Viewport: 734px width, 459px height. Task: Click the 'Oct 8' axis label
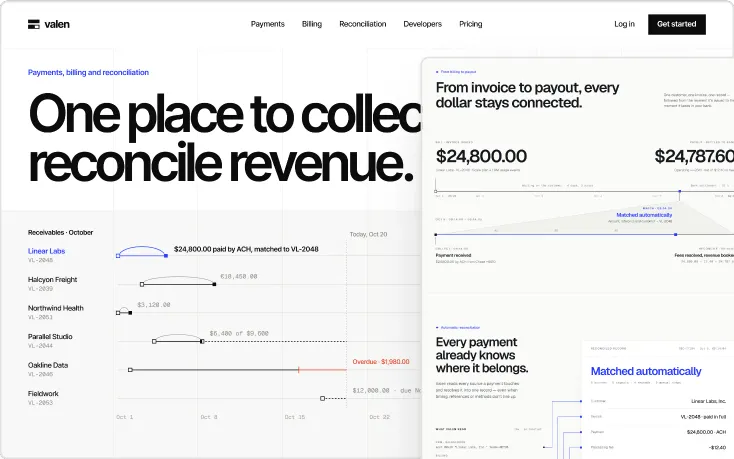209,417
